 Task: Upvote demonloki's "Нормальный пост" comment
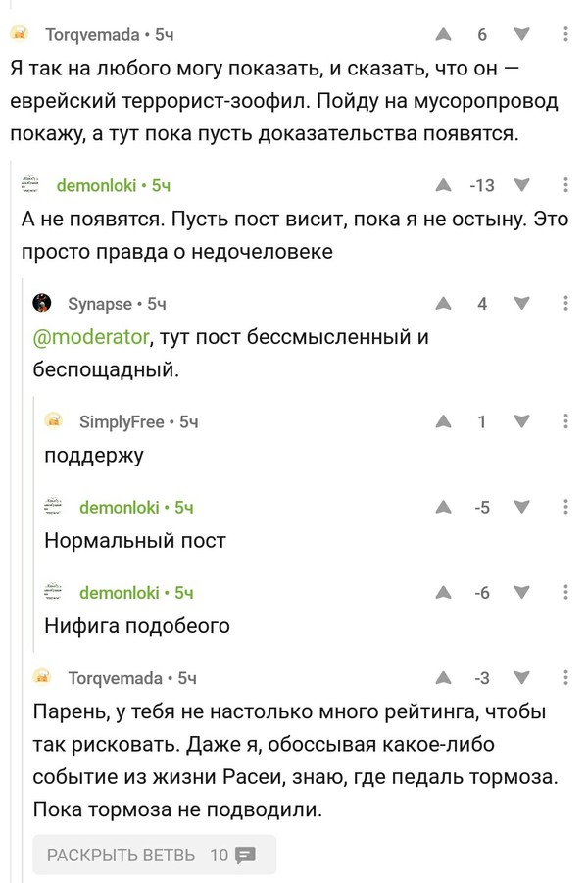pos(443,508)
